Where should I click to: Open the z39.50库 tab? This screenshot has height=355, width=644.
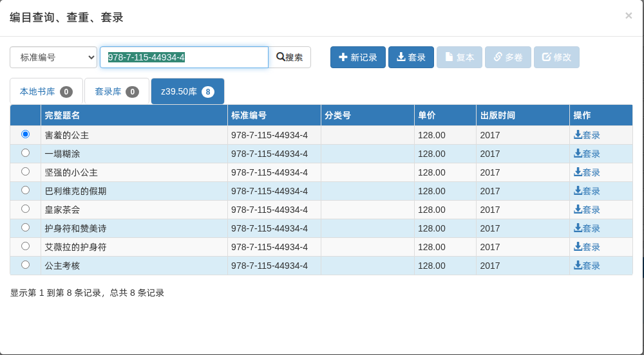187,91
